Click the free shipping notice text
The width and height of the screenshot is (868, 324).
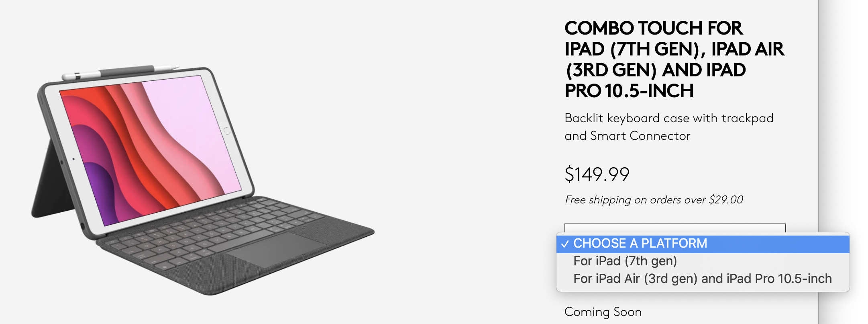coord(654,200)
